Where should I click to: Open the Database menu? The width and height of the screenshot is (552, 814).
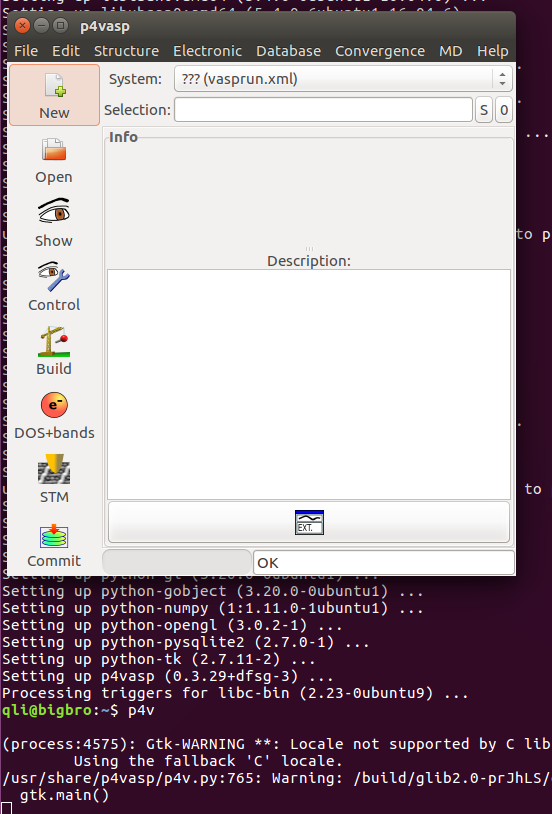[x=288, y=51]
